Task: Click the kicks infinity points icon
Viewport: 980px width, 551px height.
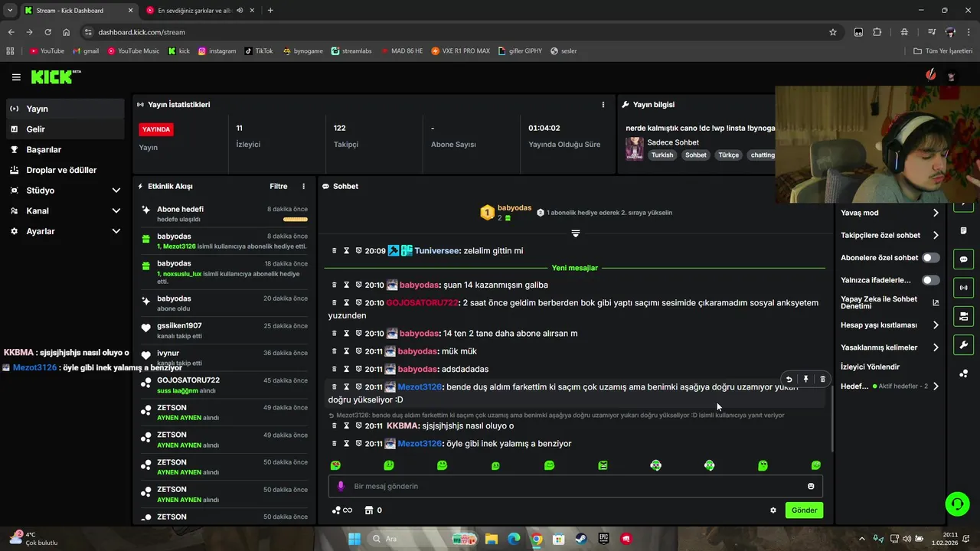Action: (x=341, y=510)
